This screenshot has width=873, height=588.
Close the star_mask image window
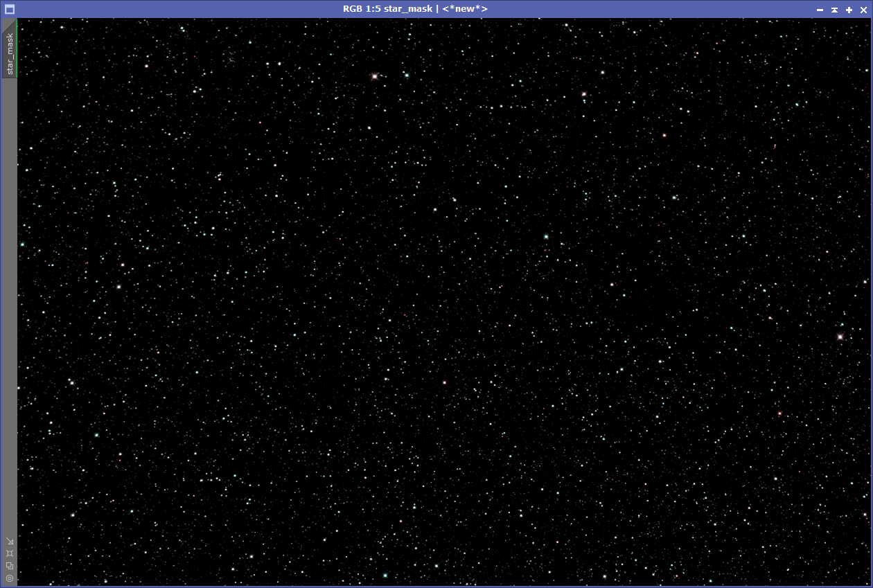(x=863, y=10)
